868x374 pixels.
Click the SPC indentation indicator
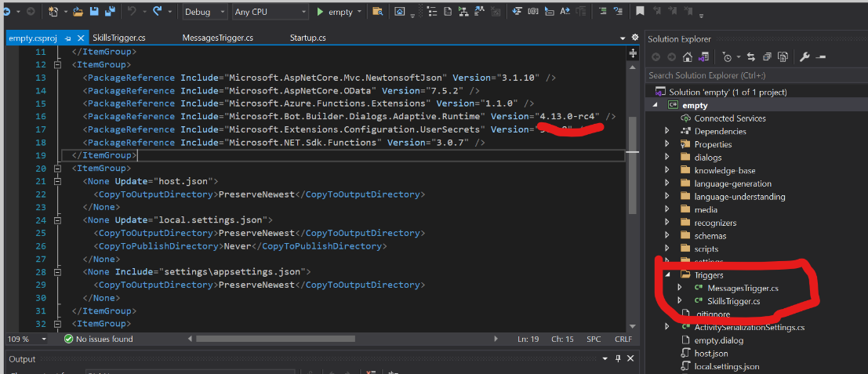coord(593,339)
